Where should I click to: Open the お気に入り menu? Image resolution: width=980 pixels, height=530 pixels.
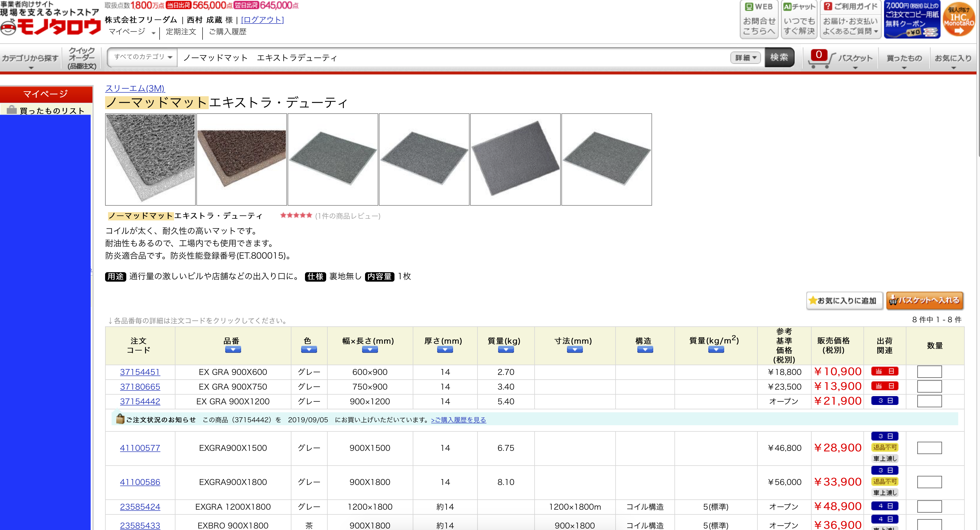click(x=953, y=59)
